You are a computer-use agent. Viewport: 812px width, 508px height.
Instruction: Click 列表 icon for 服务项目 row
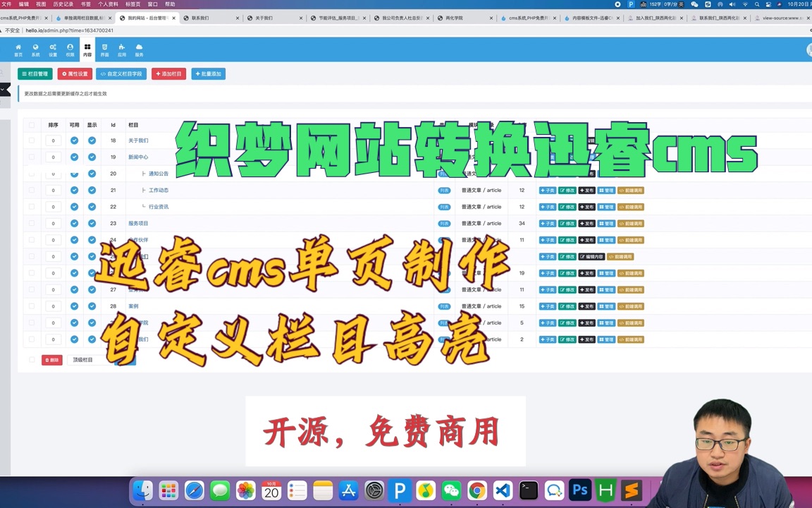coord(444,223)
